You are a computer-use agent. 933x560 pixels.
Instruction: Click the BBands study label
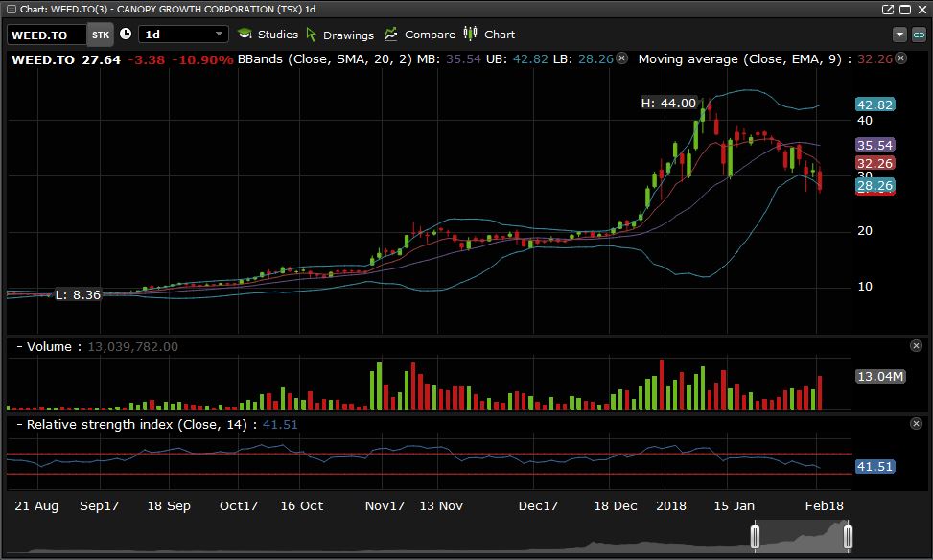click(x=324, y=58)
